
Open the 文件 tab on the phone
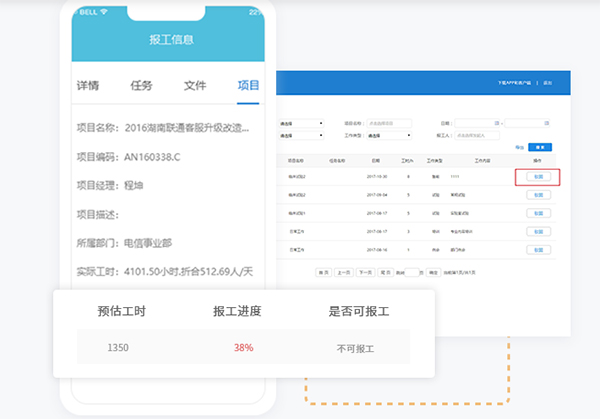[195, 85]
